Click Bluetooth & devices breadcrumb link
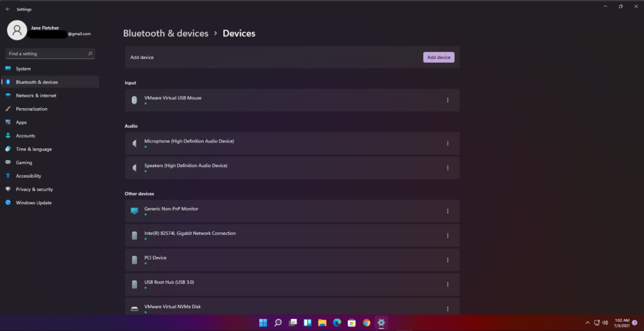The image size is (644, 331). 166,33
